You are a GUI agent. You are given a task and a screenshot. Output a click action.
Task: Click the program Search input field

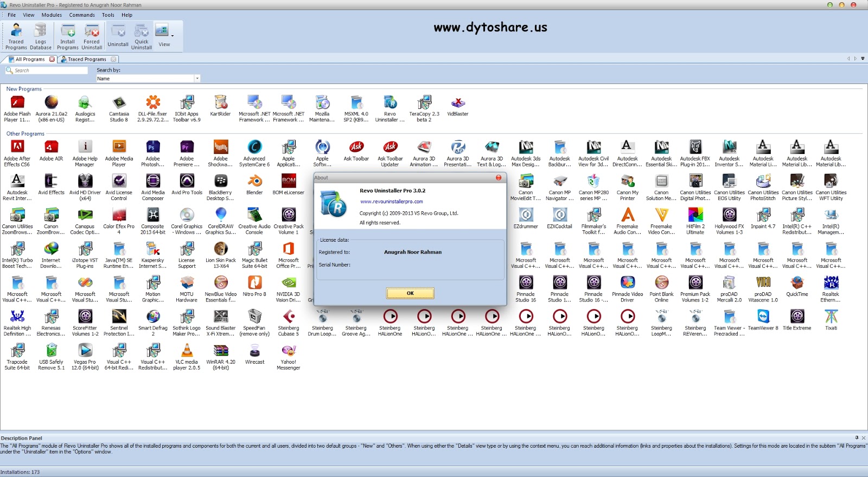47,70
